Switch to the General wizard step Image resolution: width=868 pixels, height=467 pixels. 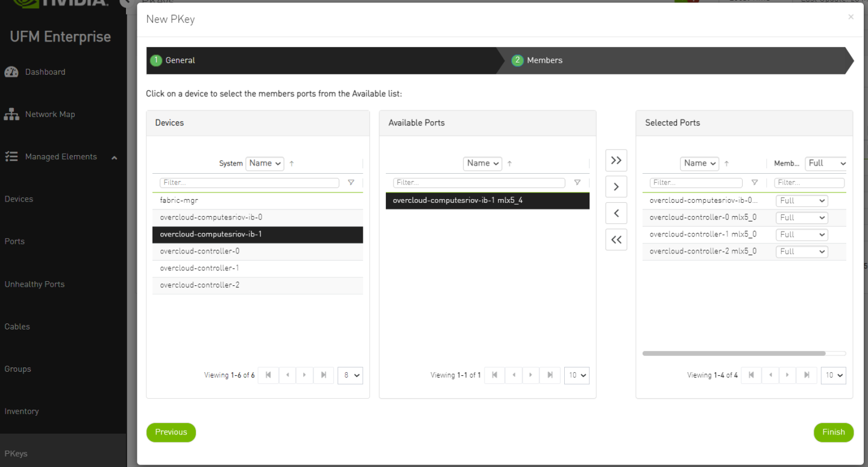(x=180, y=60)
